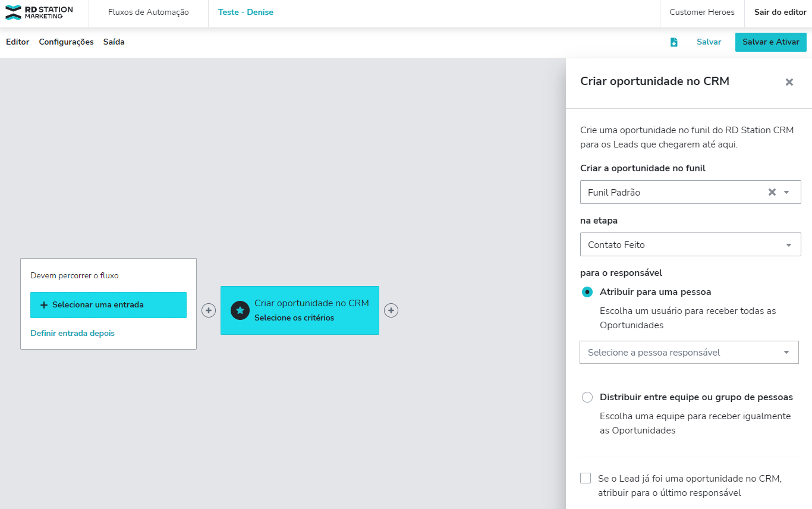Click the 'Selecionar uma entrada' button

(108, 304)
